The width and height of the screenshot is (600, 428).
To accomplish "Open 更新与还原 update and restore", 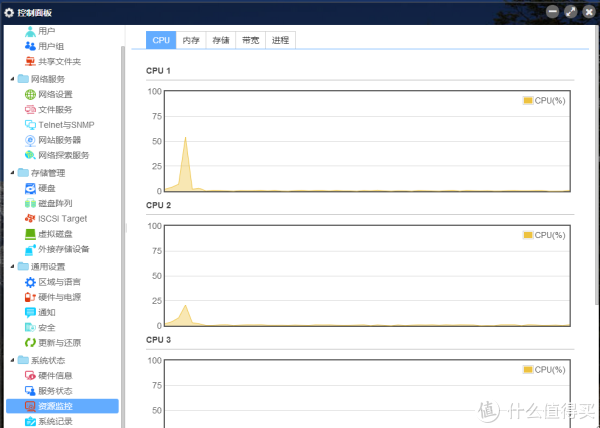I will click(x=58, y=342).
